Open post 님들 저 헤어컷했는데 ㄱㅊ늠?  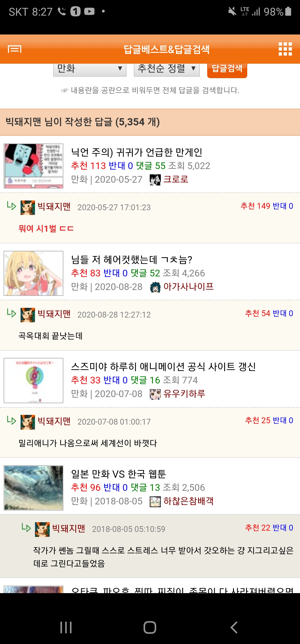point(132,259)
